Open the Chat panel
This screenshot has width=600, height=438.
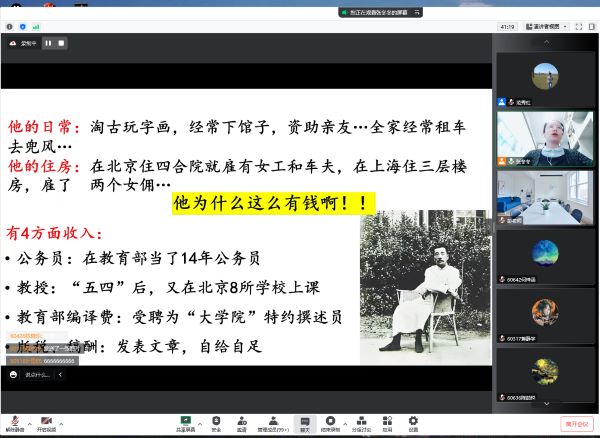click(304, 423)
